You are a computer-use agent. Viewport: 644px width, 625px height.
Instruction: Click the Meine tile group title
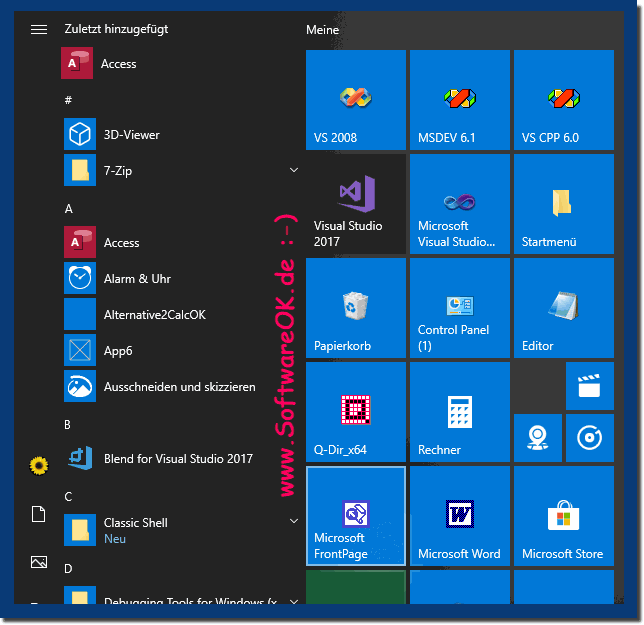click(322, 30)
